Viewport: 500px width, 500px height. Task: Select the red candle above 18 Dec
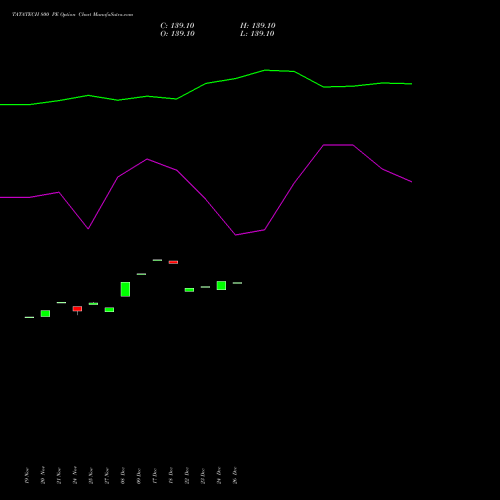[173, 262]
